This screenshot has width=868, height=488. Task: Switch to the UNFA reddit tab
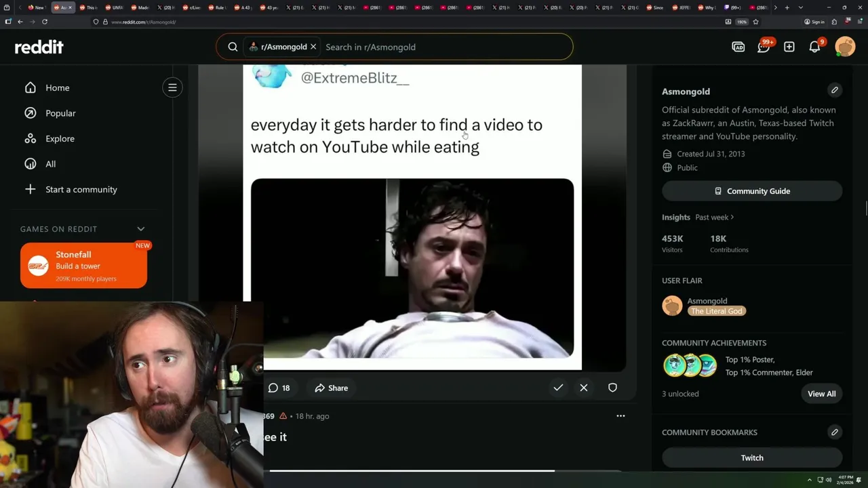pyautogui.click(x=115, y=7)
